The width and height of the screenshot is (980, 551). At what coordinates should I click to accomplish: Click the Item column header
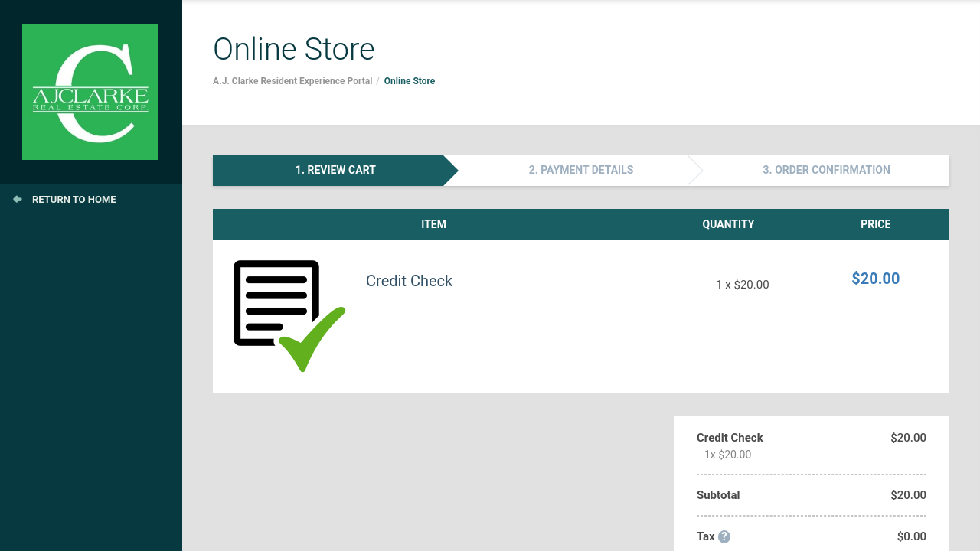(433, 224)
